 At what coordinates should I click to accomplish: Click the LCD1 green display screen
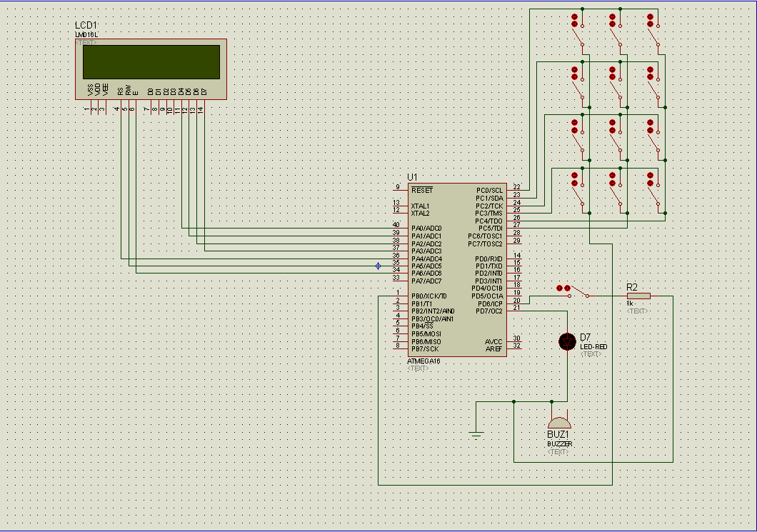click(151, 62)
